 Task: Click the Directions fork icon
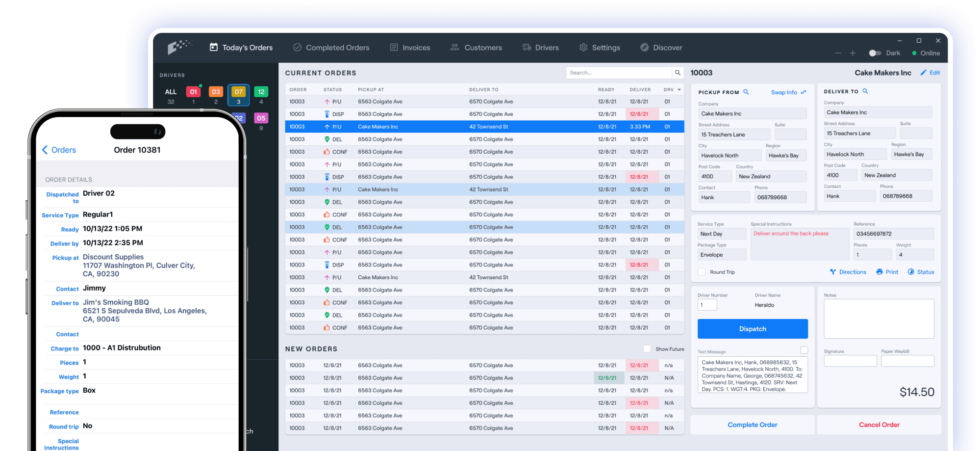coord(833,272)
